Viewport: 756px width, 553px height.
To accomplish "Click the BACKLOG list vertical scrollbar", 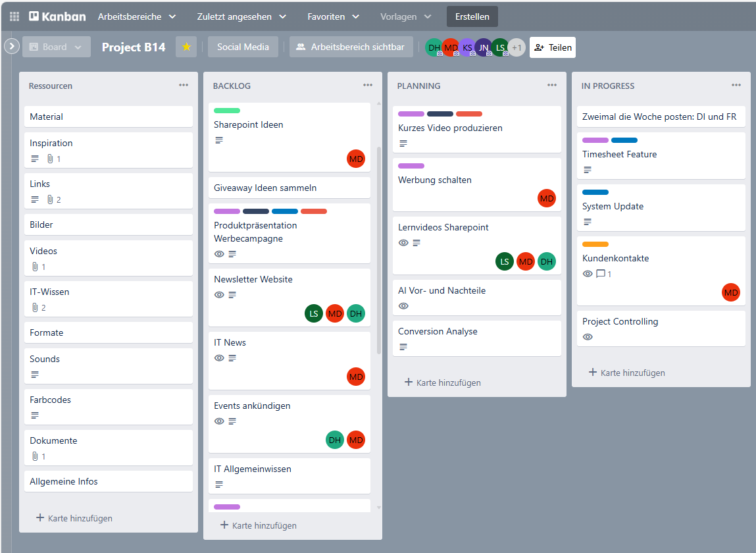I will (x=378, y=250).
